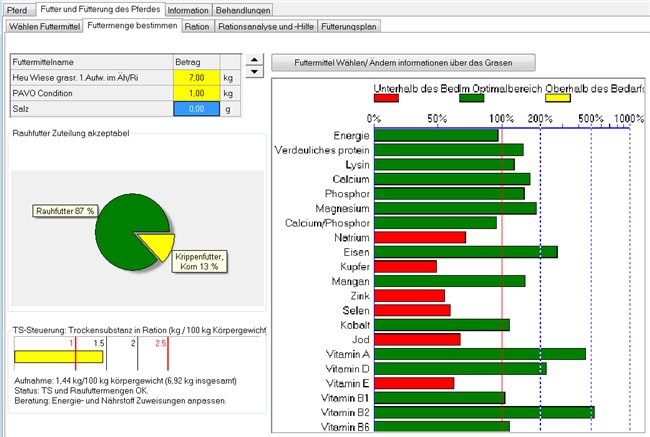Click the Aufnahme 1,44 kg/100 kg text
This screenshot has width=650, height=437.
coord(126,381)
